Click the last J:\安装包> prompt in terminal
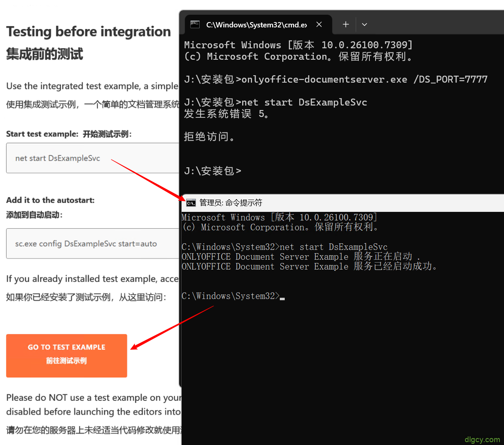 [x=213, y=171]
